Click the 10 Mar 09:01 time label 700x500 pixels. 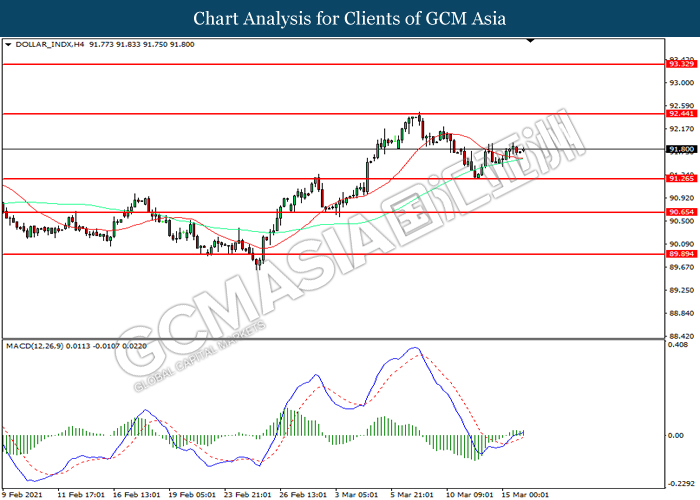(470, 495)
